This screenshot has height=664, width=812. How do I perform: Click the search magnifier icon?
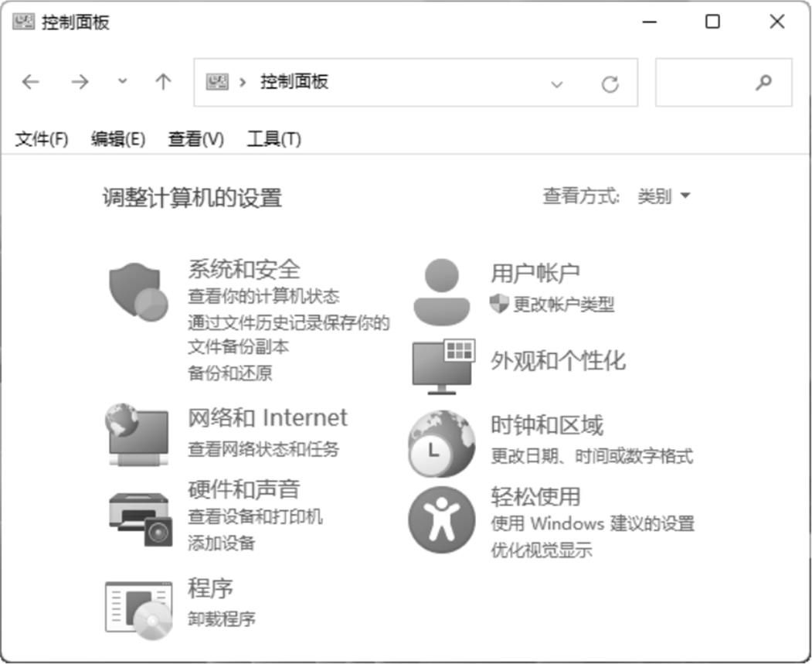[763, 83]
